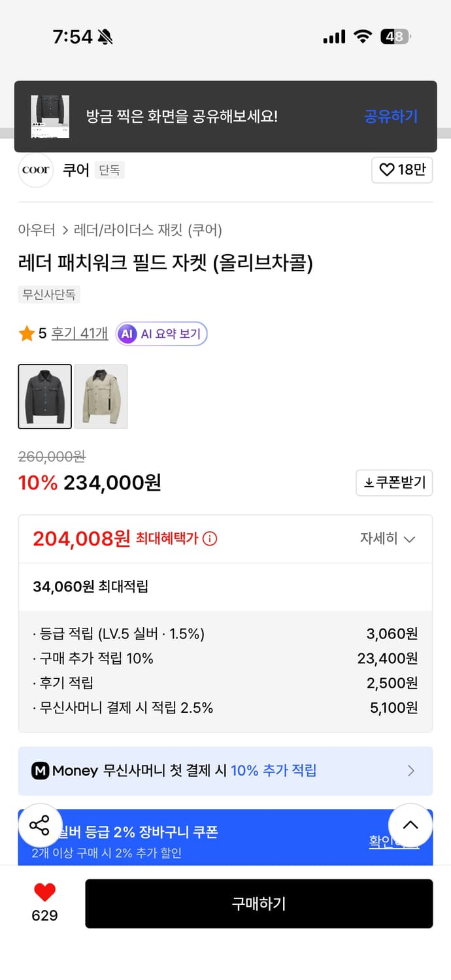This screenshot has width=451, height=980.
Task: Tap the coor brand logo
Action: [x=35, y=170]
